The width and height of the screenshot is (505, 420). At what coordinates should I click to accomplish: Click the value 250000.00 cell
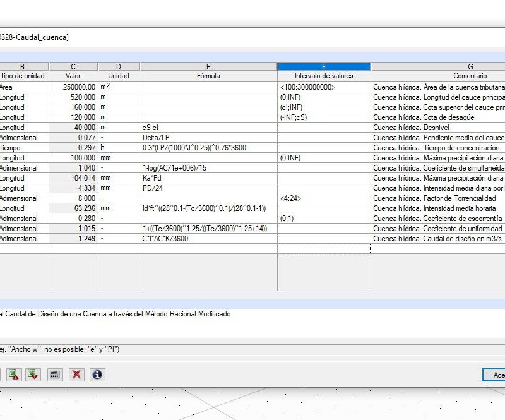pos(73,87)
